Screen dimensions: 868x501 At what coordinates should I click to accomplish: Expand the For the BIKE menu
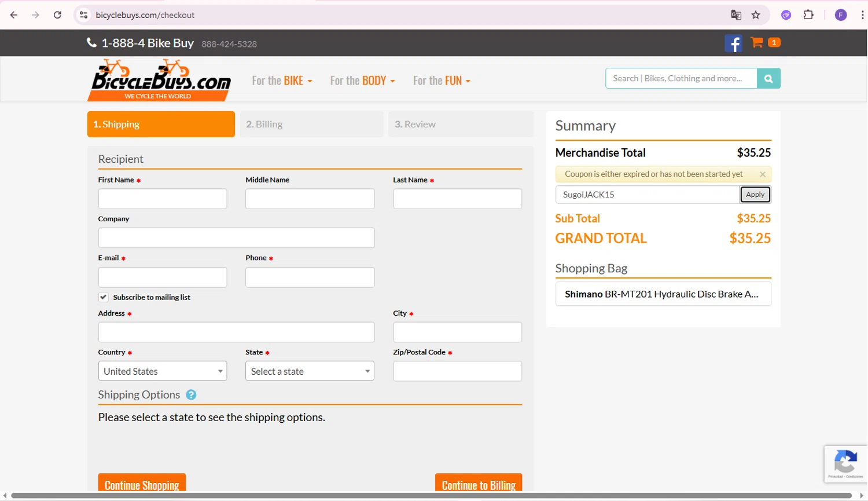tap(282, 81)
